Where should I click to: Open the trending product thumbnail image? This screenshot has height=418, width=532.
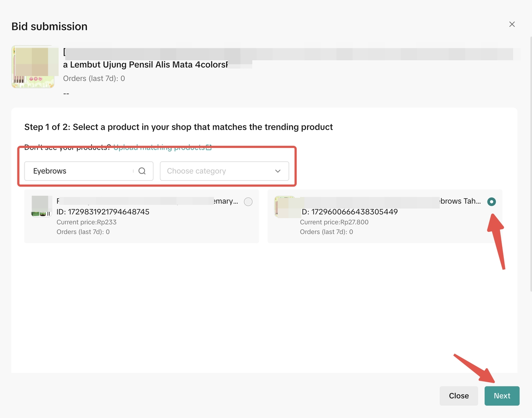(33, 67)
